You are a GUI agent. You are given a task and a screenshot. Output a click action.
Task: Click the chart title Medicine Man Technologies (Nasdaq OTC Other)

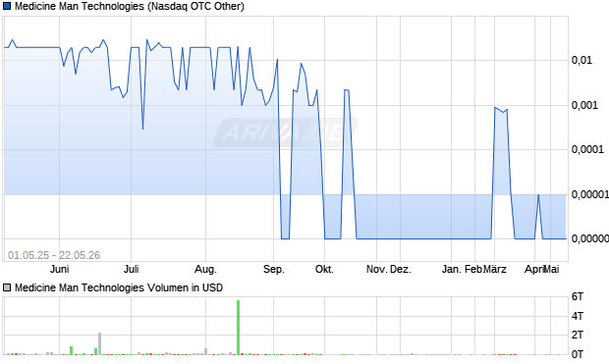point(130,6)
